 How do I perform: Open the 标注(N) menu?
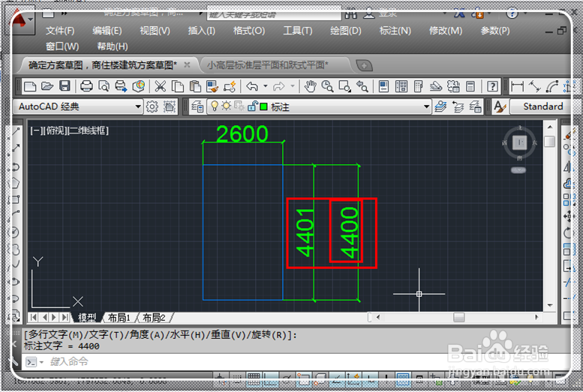(x=395, y=31)
